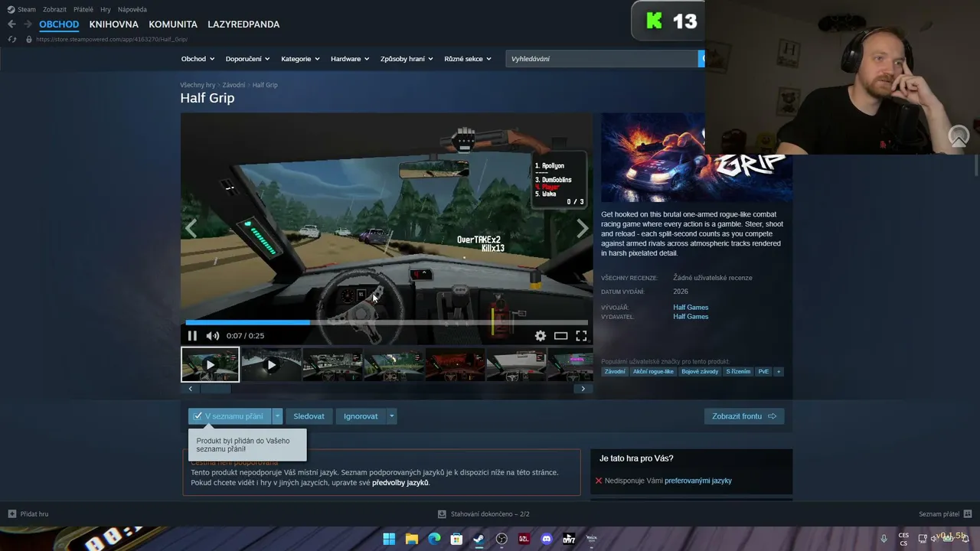Toggle theater mode in video player
This screenshot has height=551, width=980.
(561, 336)
